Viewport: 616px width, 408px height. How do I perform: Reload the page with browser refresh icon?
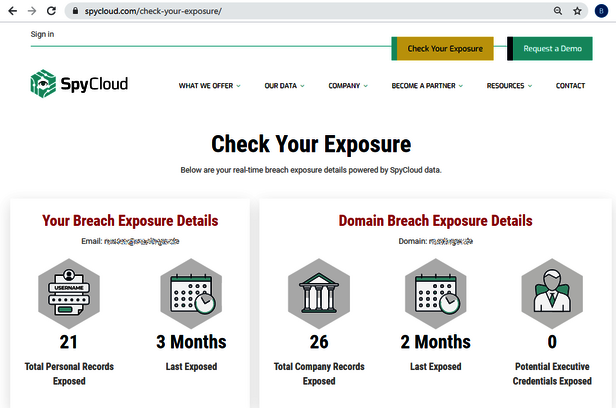point(51,10)
